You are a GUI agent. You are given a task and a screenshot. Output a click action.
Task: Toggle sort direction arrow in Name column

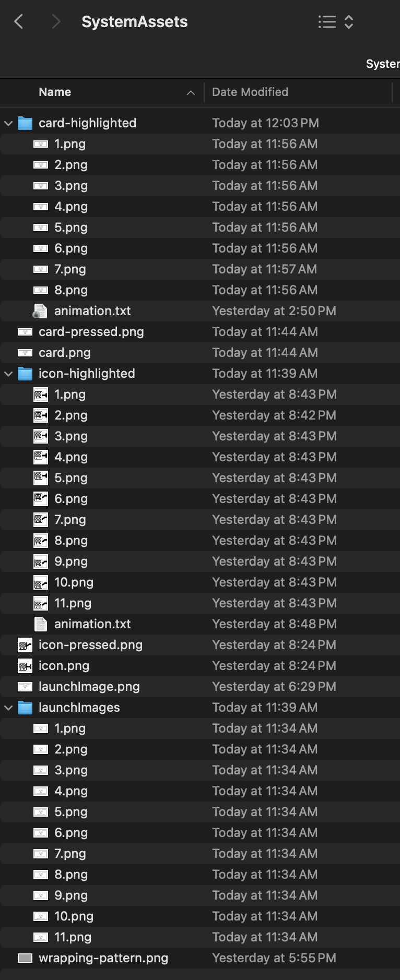pos(191,92)
